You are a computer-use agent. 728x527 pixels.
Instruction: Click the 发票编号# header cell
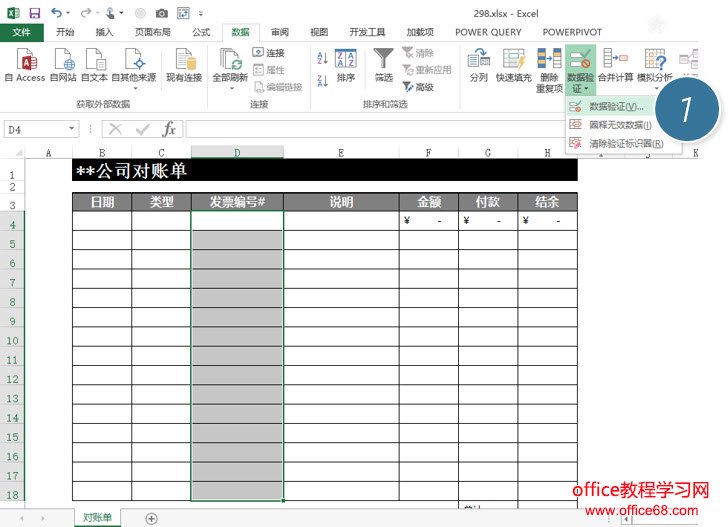[x=237, y=202]
